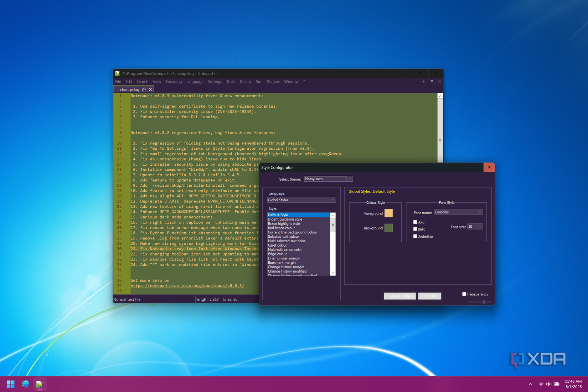Open Wi-Fi settings from the system tray

point(541,384)
